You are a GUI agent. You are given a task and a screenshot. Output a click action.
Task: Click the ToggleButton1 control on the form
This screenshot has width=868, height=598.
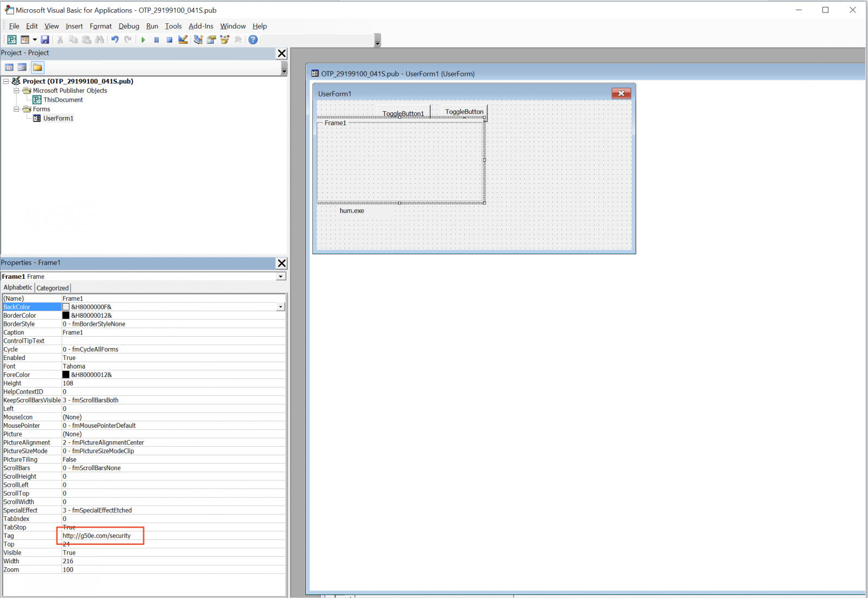403,113
